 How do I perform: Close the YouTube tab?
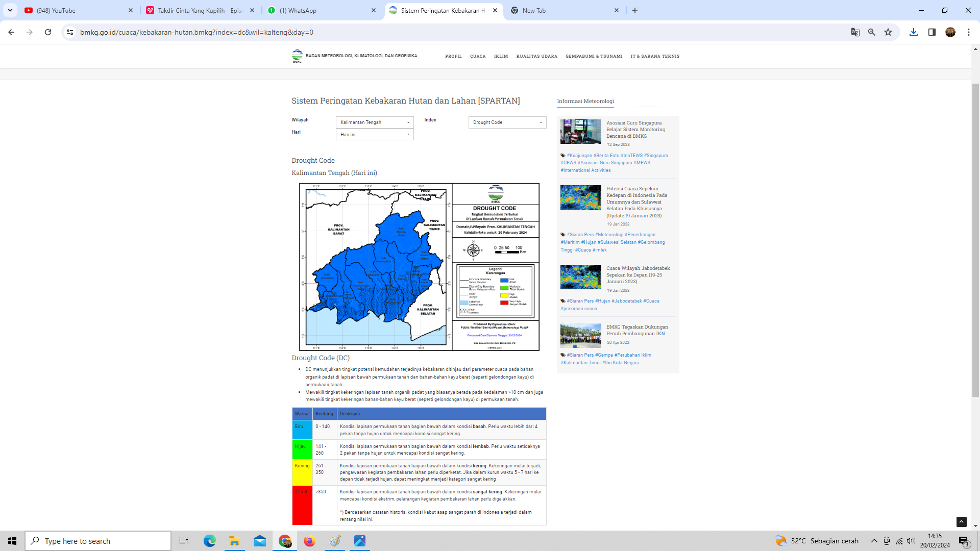tap(131, 10)
